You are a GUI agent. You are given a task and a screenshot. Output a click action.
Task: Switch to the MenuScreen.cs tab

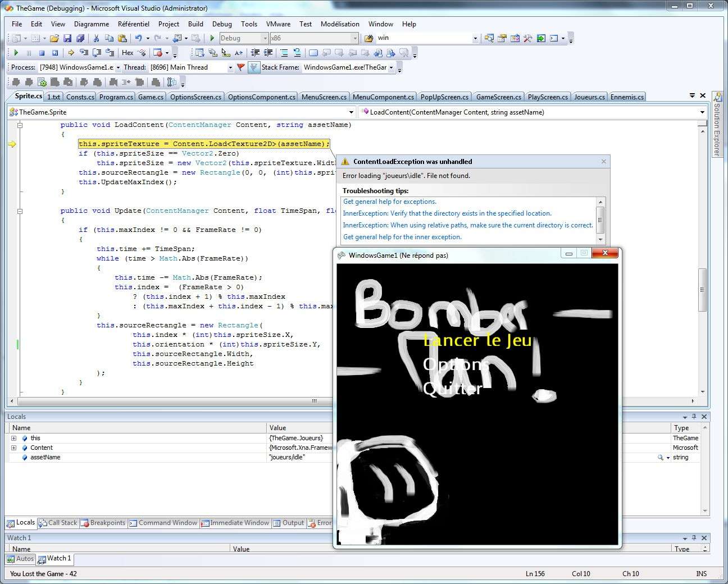324,97
